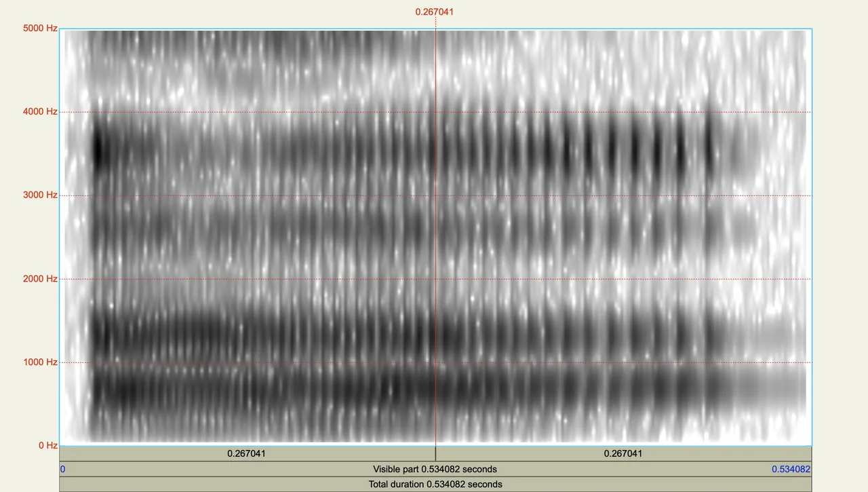Click the 4000 Hz frequency label

(x=39, y=111)
